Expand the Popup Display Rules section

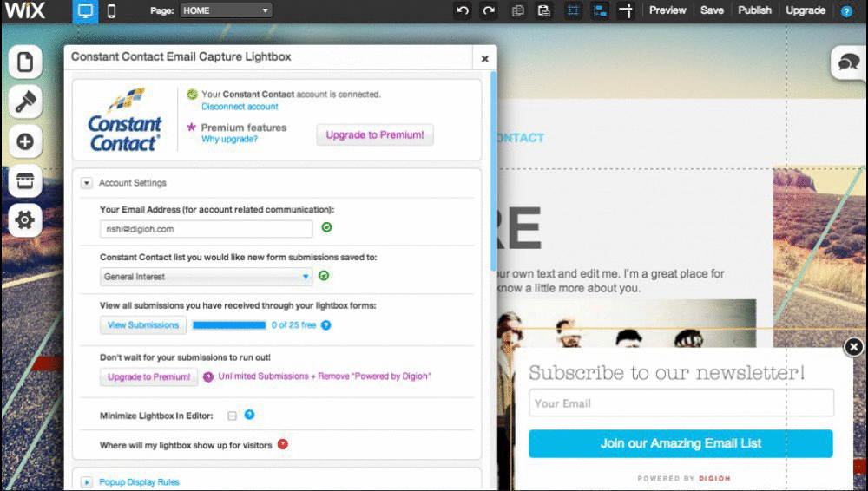click(86, 482)
